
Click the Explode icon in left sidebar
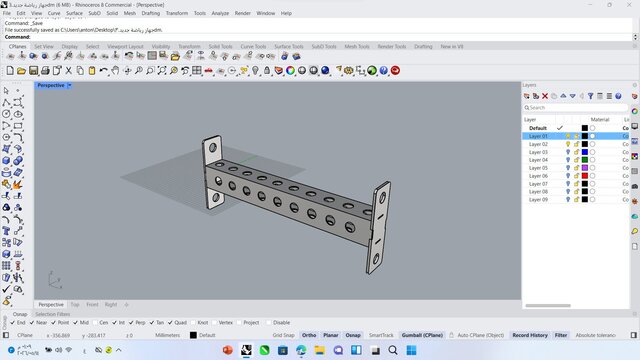click(18, 184)
